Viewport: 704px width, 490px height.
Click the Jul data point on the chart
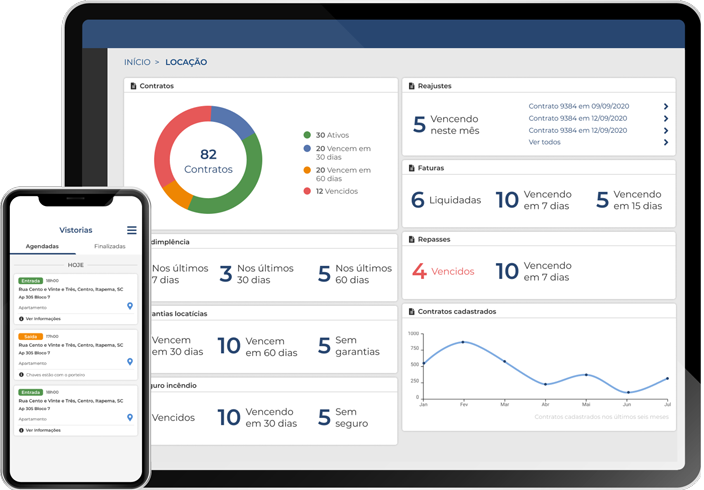pyautogui.click(x=668, y=378)
